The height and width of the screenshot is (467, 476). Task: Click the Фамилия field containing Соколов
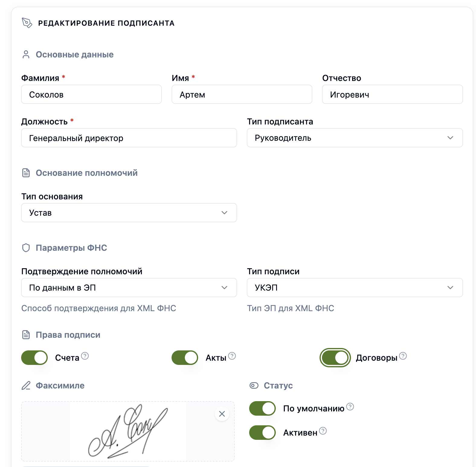(92, 94)
